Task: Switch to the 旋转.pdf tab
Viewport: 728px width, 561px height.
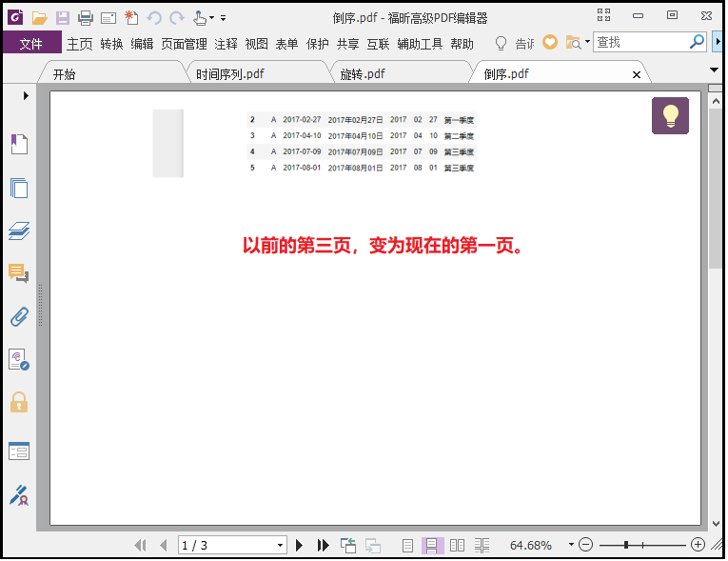Action: 401,74
